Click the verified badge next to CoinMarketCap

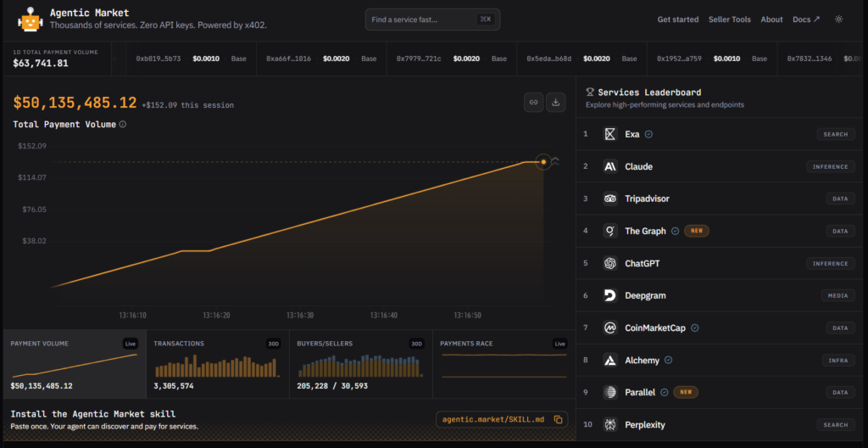pos(695,328)
